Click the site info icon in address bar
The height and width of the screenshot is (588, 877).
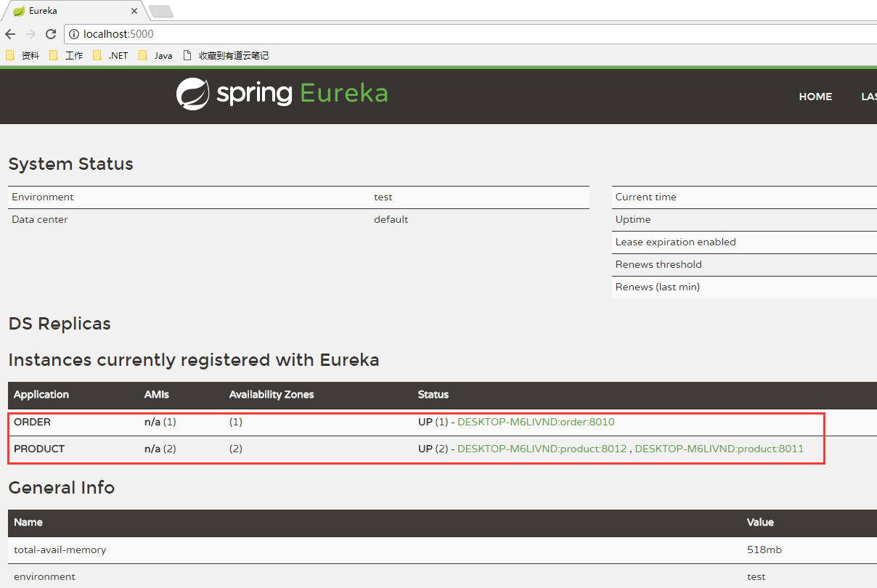(x=73, y=34)
